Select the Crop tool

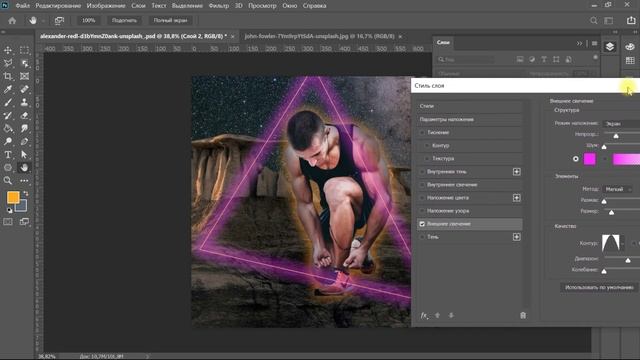8,76
